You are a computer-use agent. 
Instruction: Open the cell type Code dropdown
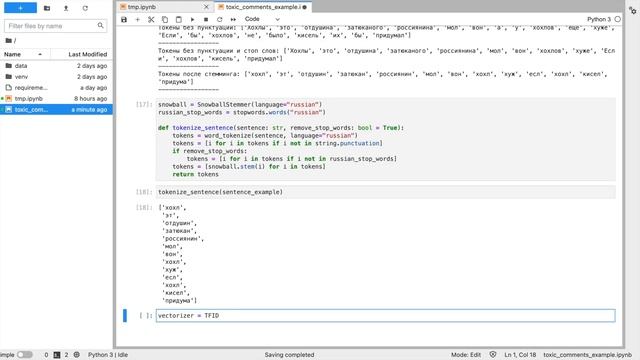(x=262, y=19)
